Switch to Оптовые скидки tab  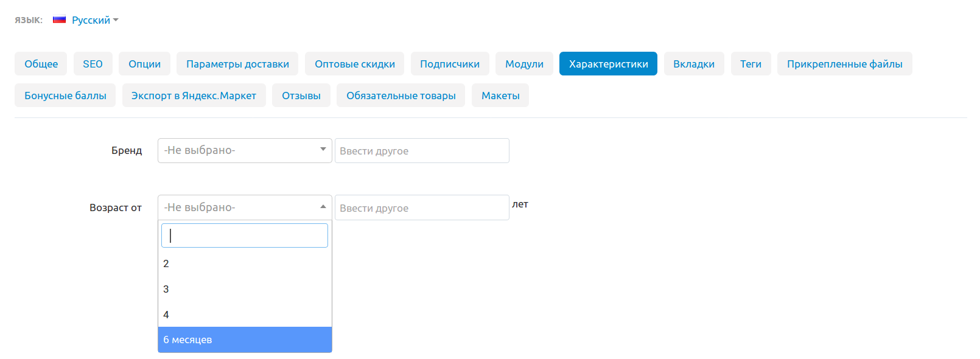[354, 64]
